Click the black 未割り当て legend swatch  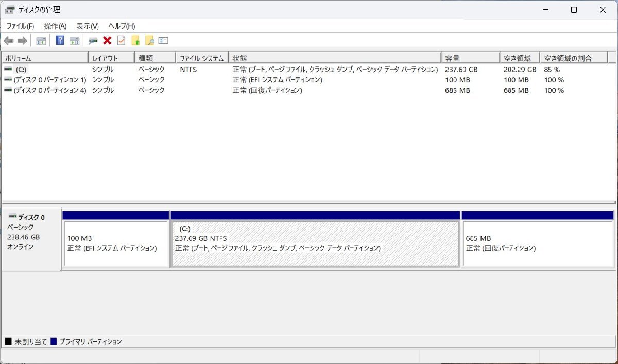(8, 342)
